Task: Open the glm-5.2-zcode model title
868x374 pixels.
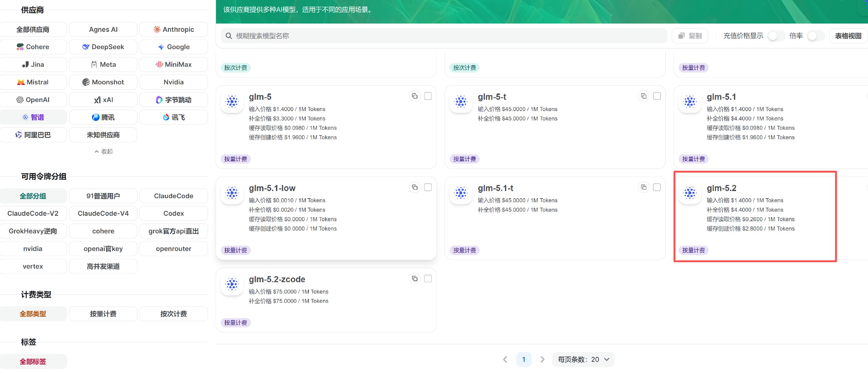Action: [x=277, y=279]
